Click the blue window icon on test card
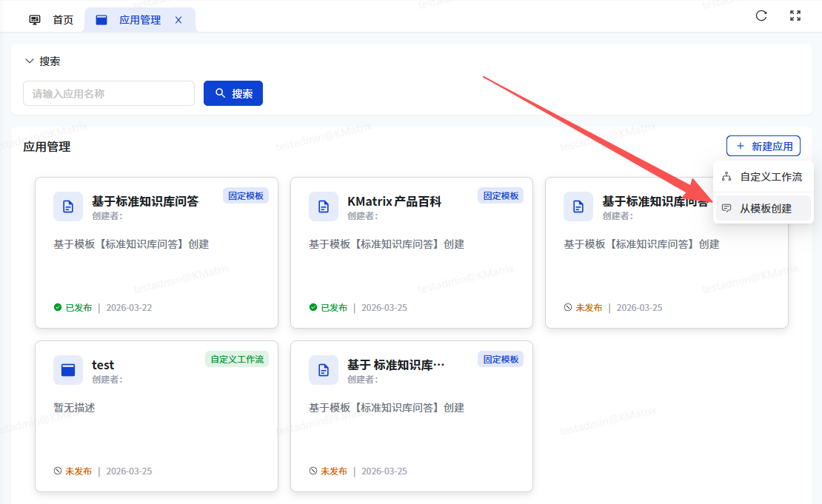Image resolution: width=822 pixels, height=504 pixels. (x=68, y=370)
